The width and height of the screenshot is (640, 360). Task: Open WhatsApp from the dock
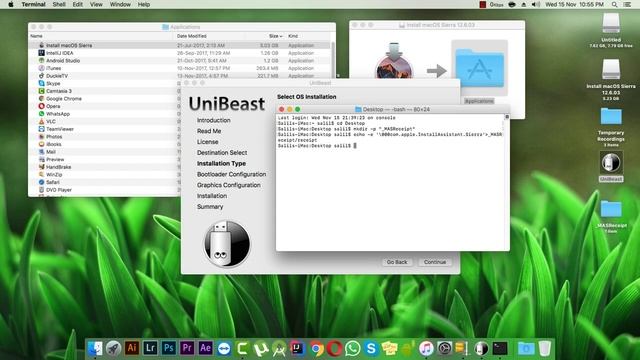coord(353,349)
